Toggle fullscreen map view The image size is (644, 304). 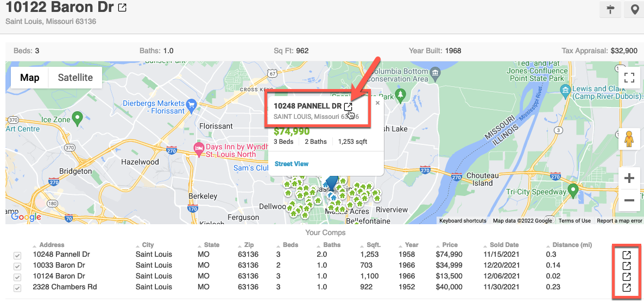click(629, 78)
